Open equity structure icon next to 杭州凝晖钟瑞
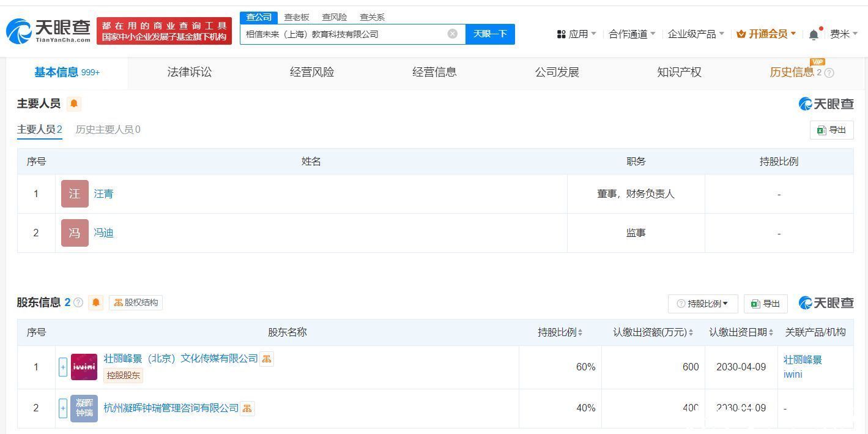 pyautogui.click(x=247, y=408)
